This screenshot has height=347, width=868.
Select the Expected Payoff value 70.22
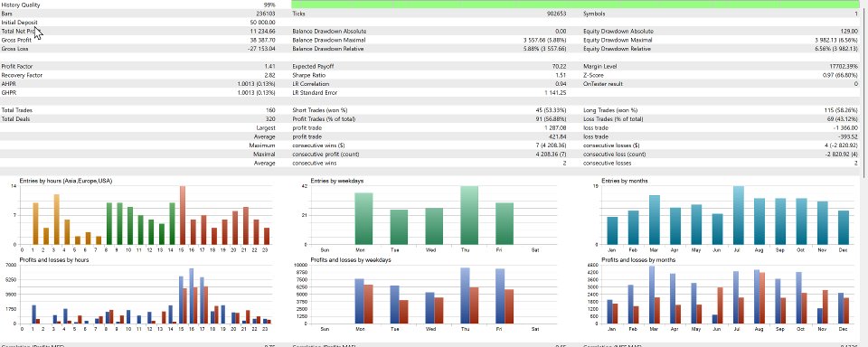pos(560,66)
